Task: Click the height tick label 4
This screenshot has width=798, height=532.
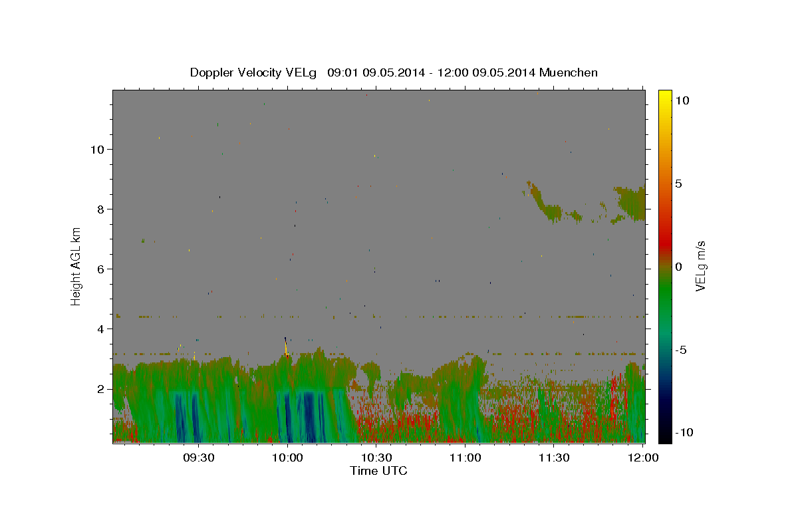Action: tap(100, 329)
